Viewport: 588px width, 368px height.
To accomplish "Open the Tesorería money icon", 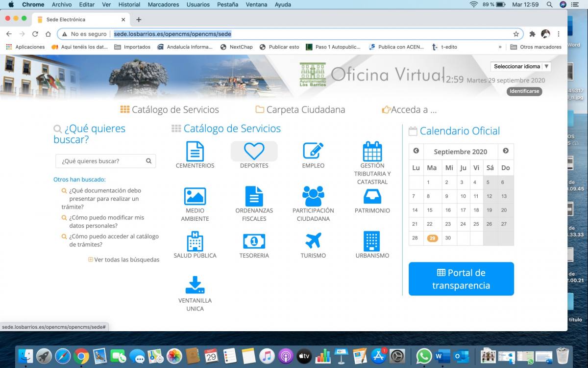I will (254, 241).
